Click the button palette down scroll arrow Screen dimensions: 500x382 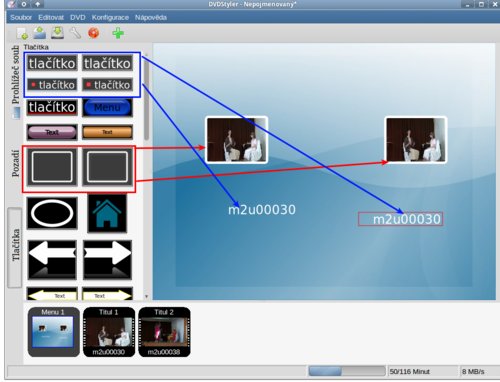(x=146, y=296)
